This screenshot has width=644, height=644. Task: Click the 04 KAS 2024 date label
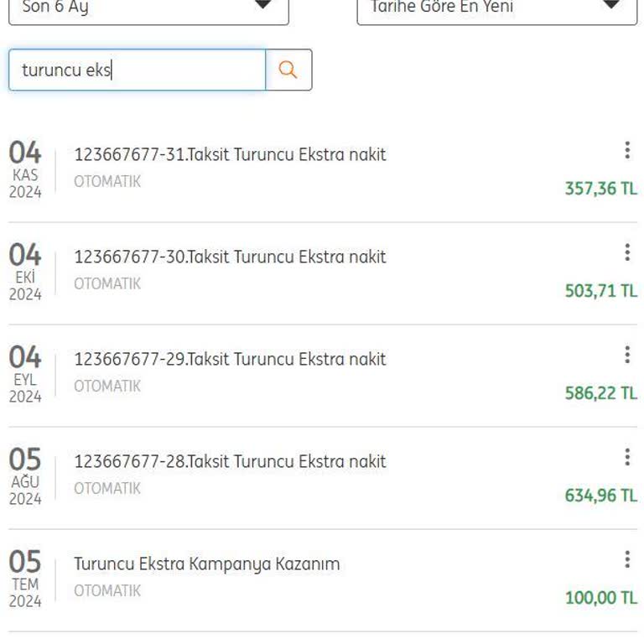click(x=25, y=170)
